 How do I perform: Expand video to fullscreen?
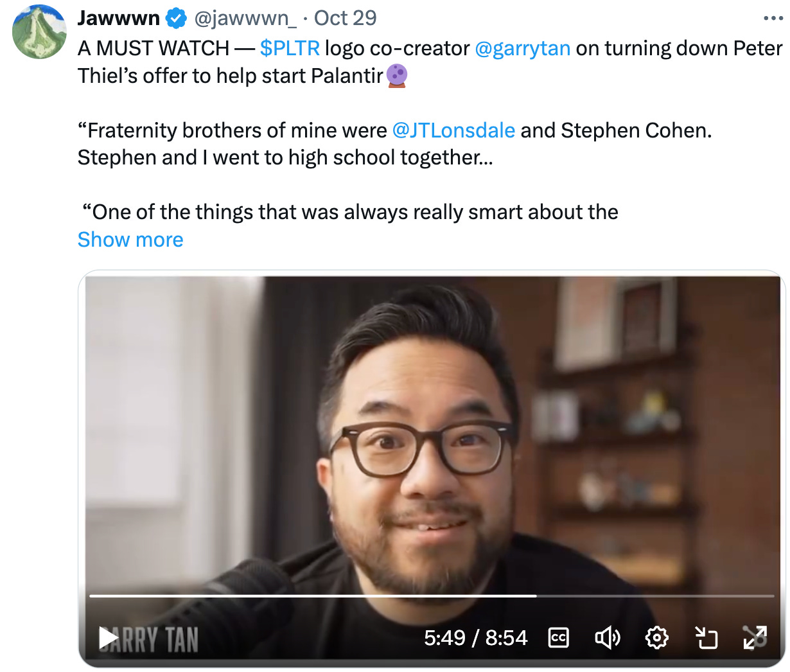[755, 638]
